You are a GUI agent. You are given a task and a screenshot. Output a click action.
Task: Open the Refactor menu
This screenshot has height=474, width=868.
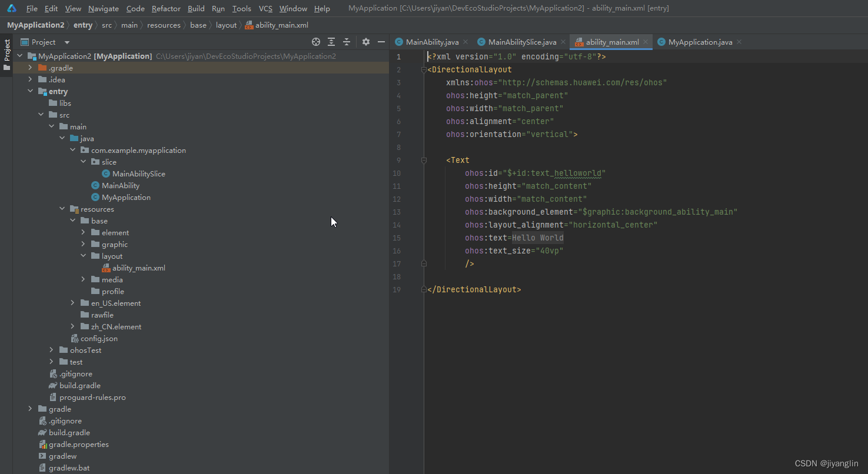166,8
